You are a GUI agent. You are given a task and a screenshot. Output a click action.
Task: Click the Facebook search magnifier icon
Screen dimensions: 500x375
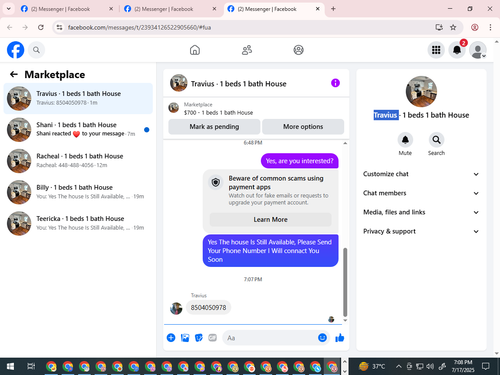(x=36, y=50)
